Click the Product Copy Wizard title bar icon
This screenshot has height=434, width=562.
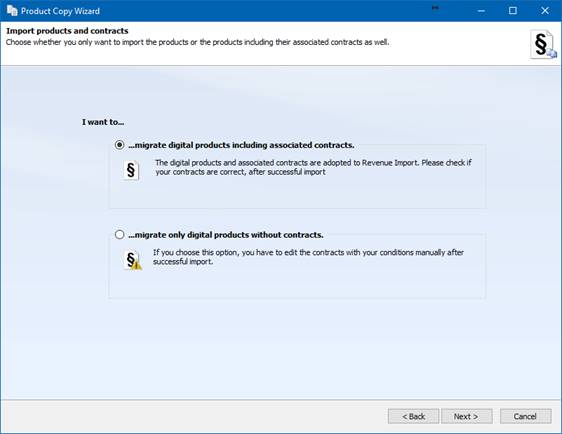pos(12,11)
